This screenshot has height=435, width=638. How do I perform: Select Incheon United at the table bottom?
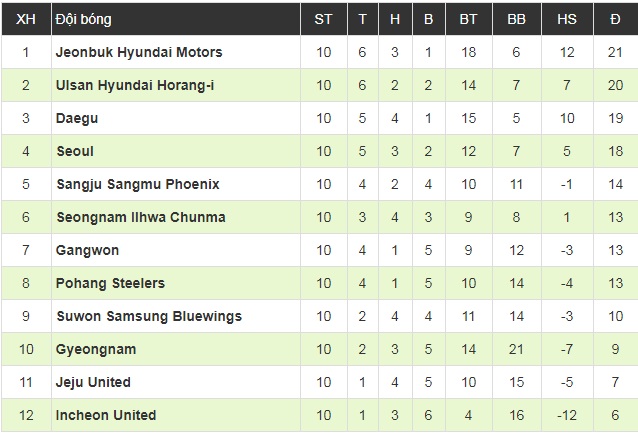pos(106,415)
